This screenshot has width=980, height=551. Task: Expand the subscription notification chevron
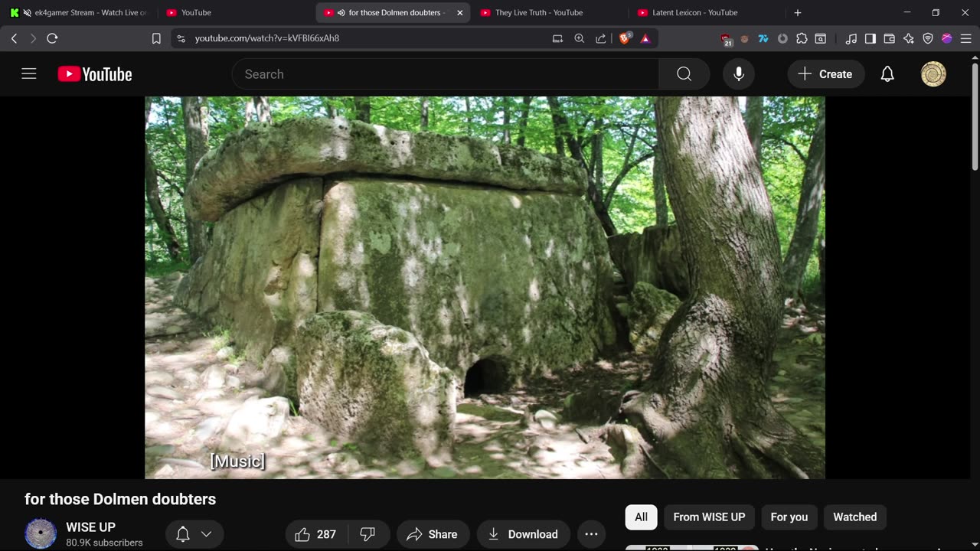[206, 534]
